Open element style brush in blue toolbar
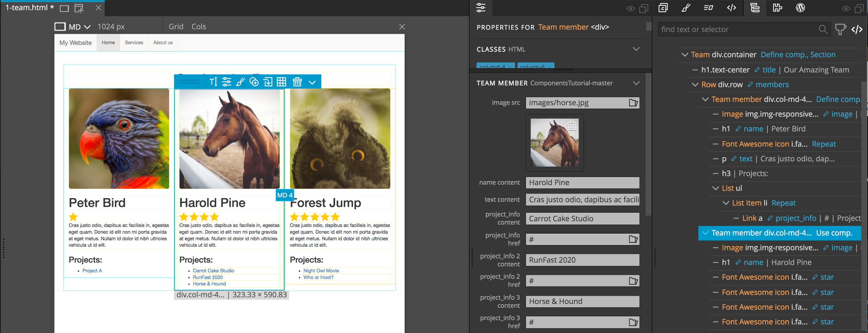This screenshot has height=333, width=868. (240, 82)
